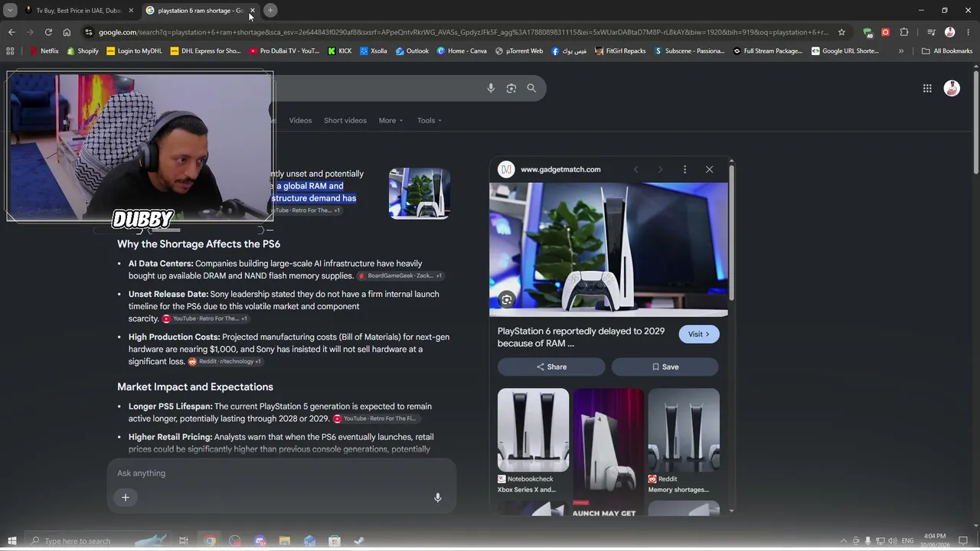Open the three-dot menu in image preview
The image size is (980, 551).
click(x=684, y=169)
